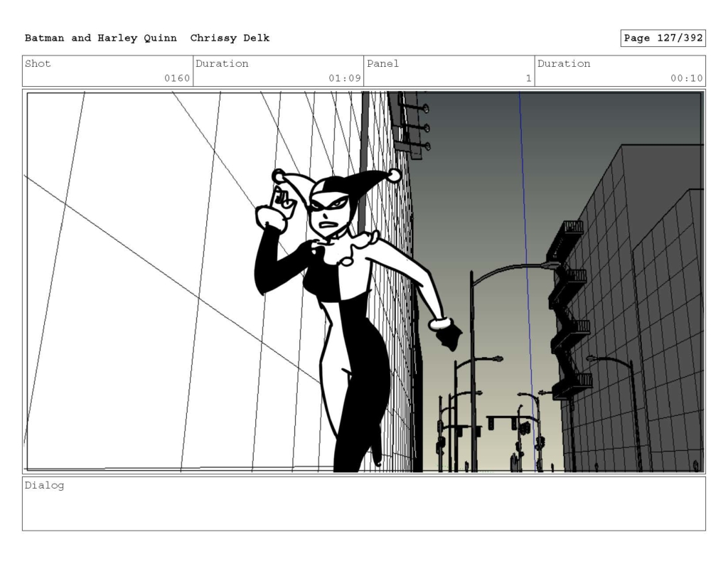728x564 pixels.
Task: Select the Harley Quinn storyboard panel image
Action: (x=364, y=282)
